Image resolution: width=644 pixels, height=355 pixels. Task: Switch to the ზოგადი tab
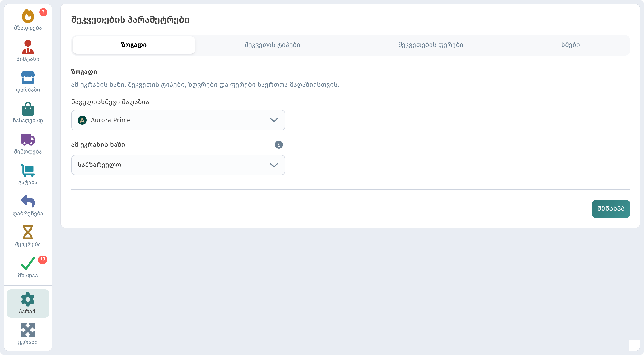click(134, 45)
